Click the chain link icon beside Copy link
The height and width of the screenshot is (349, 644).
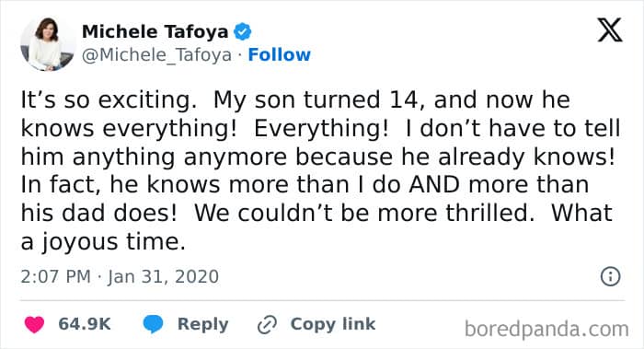click(x=267, y=324)
